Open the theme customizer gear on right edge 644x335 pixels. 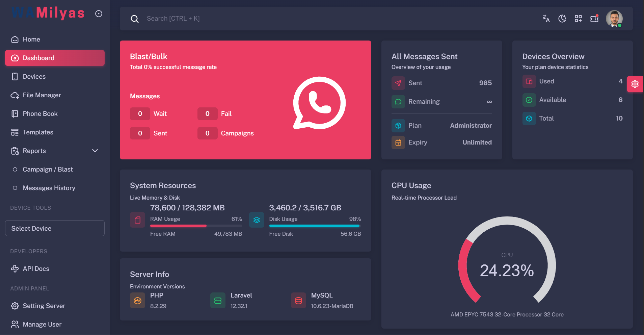pyautogui.click(x=635, y=84)
